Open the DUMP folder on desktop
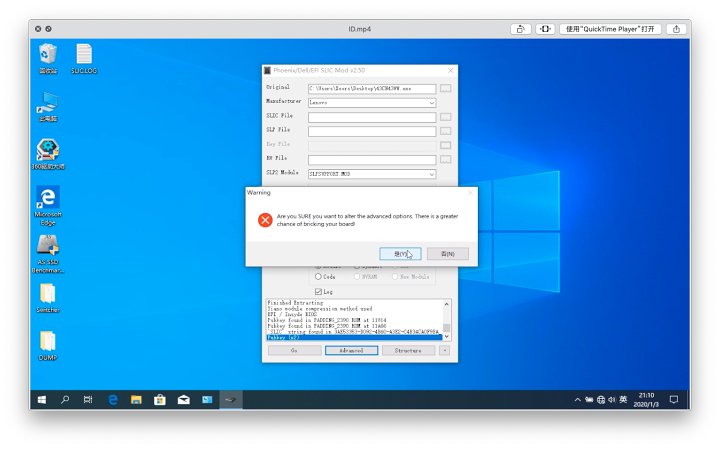Image resolution: width=720 pixels, height=449 pixels. [x=47, y=342]
